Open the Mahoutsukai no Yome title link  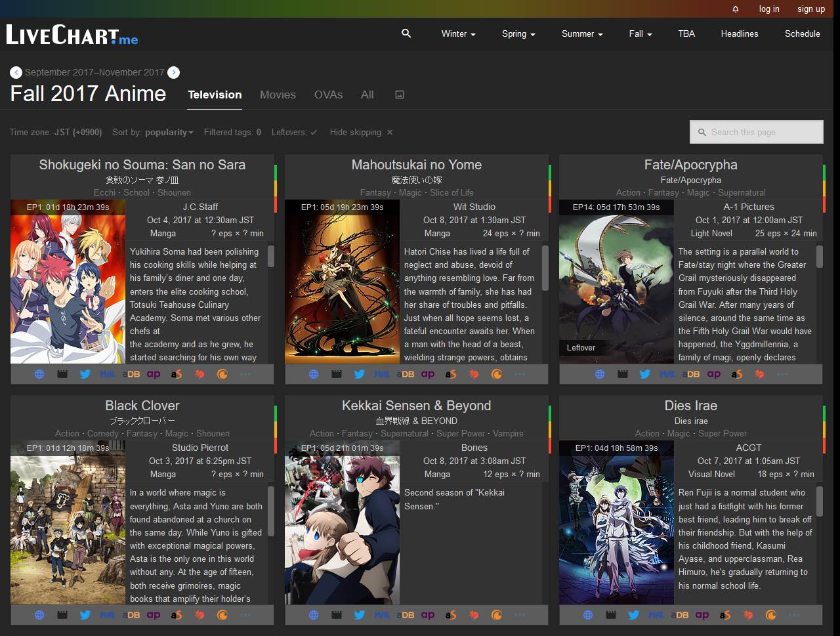point(416,165)
